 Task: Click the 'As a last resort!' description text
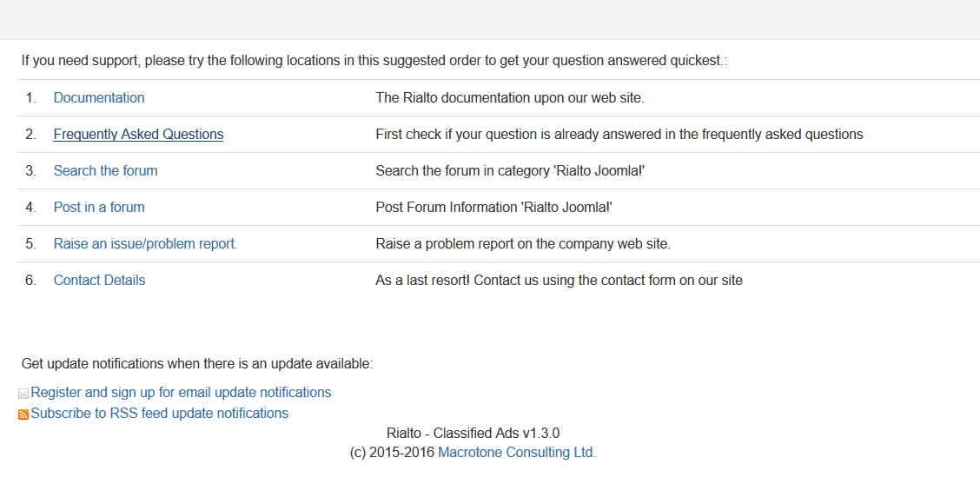coord(559,281)
